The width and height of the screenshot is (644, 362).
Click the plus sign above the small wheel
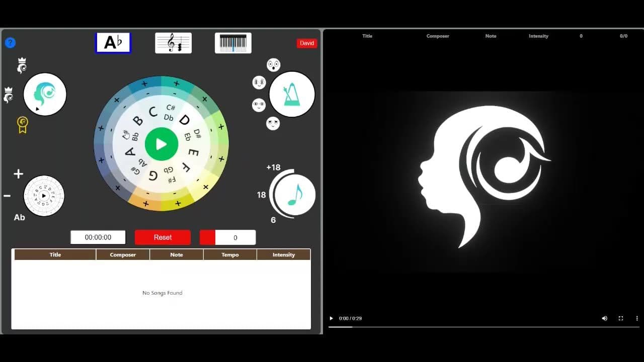(19, 174)
